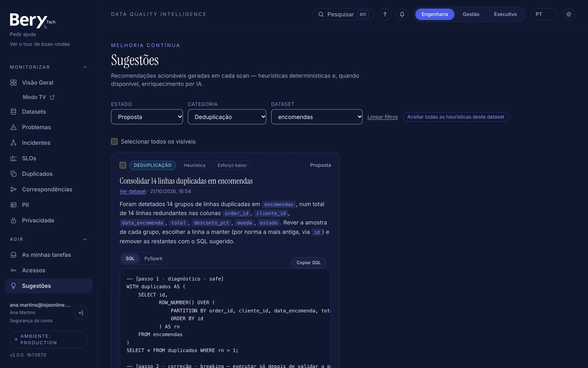Click Ver o tour de boas-vindas

40,44
